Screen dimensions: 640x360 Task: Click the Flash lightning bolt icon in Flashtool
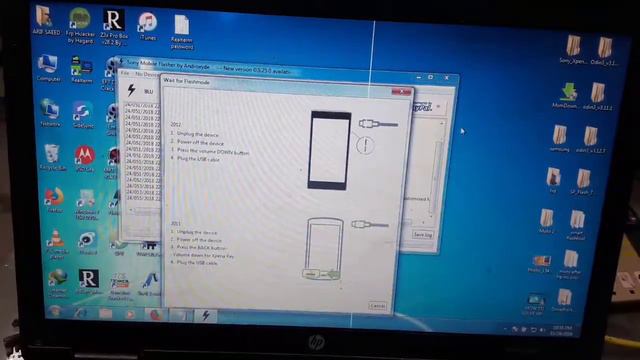pos(131,90)
